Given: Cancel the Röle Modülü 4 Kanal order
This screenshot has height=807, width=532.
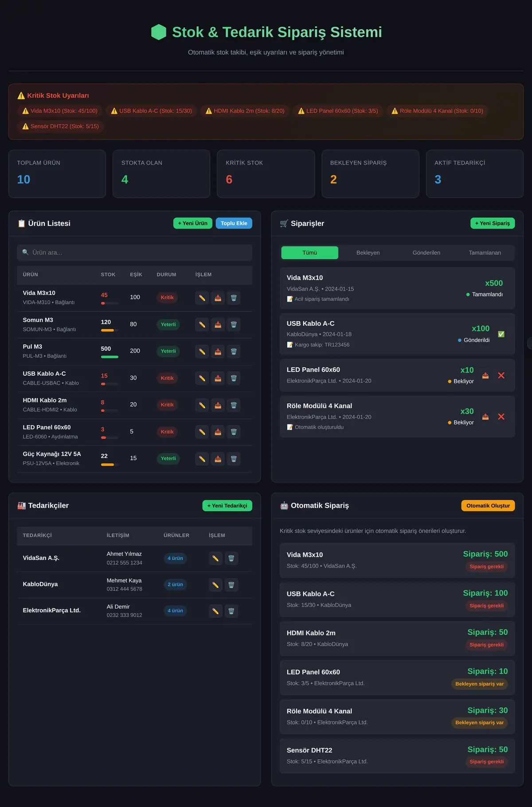Looking at the screenshot, I should pyautogui.click(x=501, y=417).
